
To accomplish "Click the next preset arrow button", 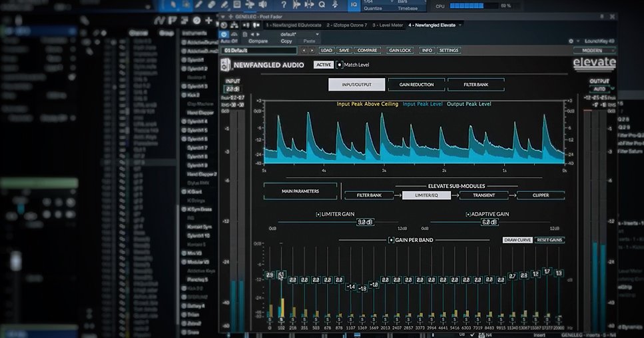I will 312,51.
